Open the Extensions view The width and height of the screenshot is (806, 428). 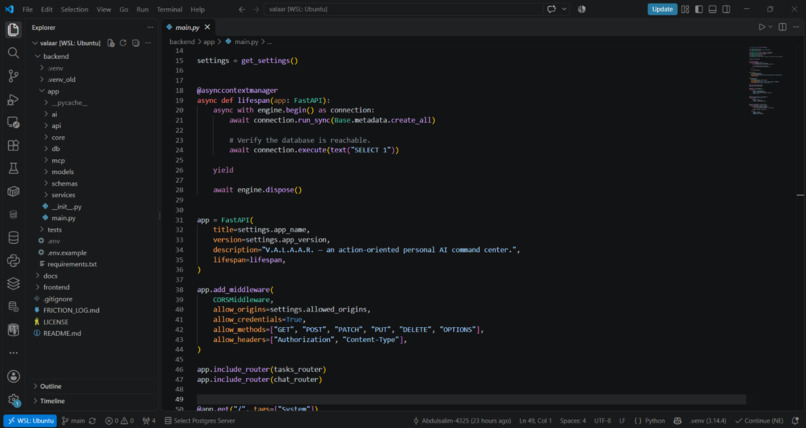tap(13, 145)
